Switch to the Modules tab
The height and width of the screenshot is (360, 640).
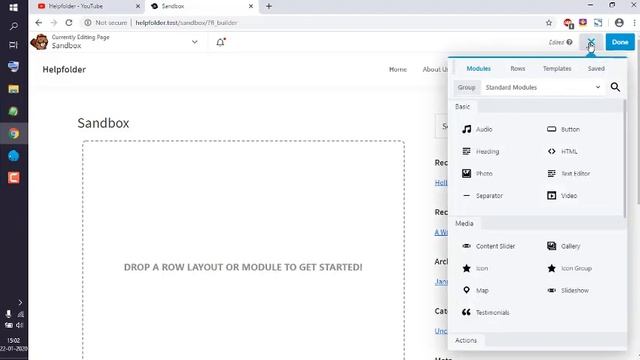tap(478, 69)
